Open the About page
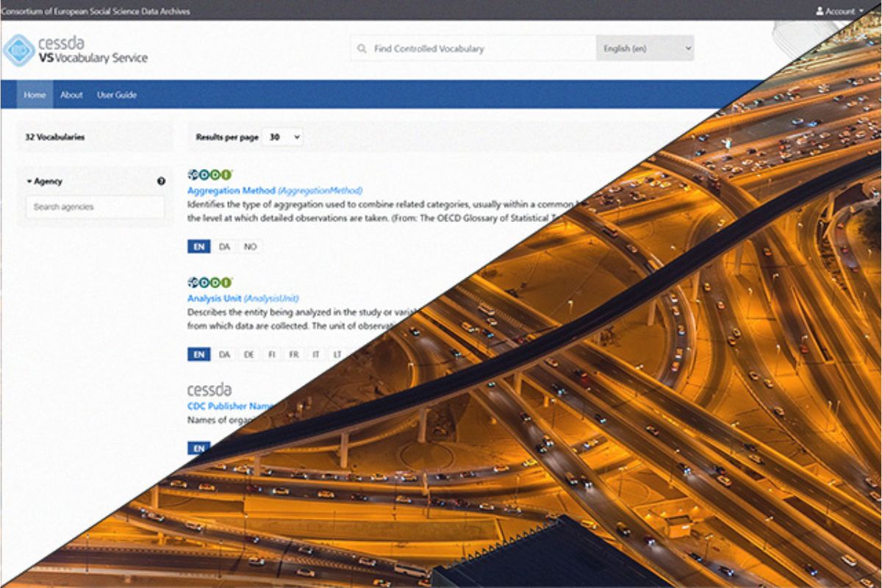 point(71,95)
